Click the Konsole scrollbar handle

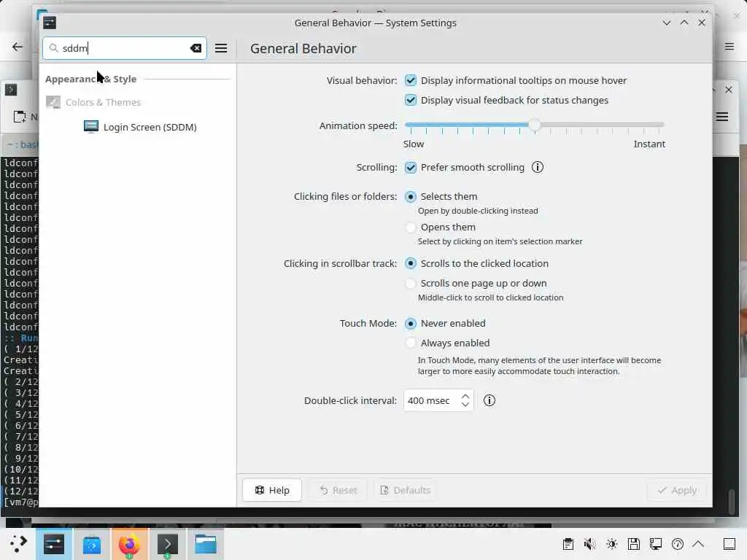click(732, 500)
